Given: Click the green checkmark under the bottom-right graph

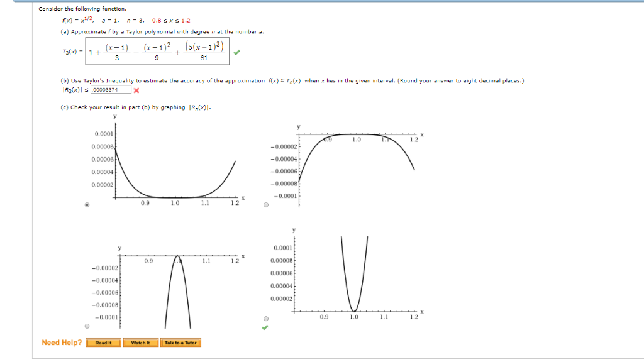Looking at the screenshot, I should [266, 327].
